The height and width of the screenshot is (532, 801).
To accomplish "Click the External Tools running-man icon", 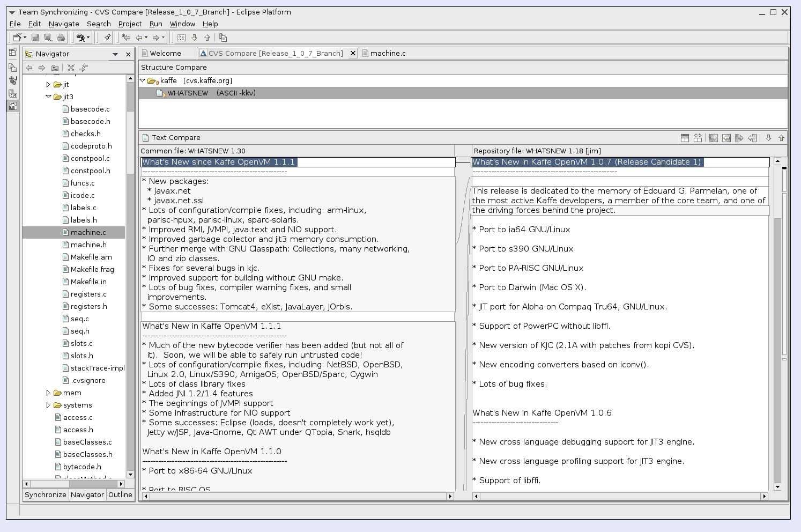I will [80, 38].
